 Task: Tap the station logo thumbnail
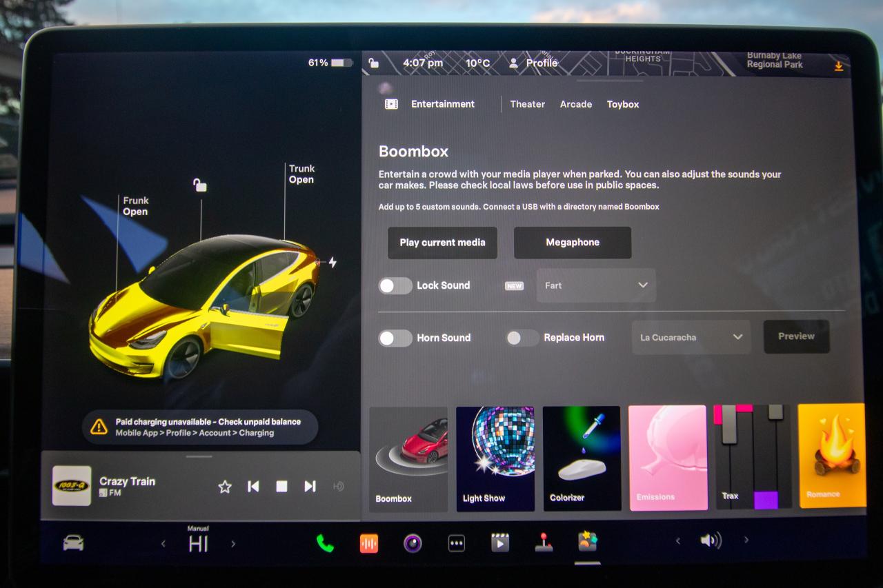[72, 486]
